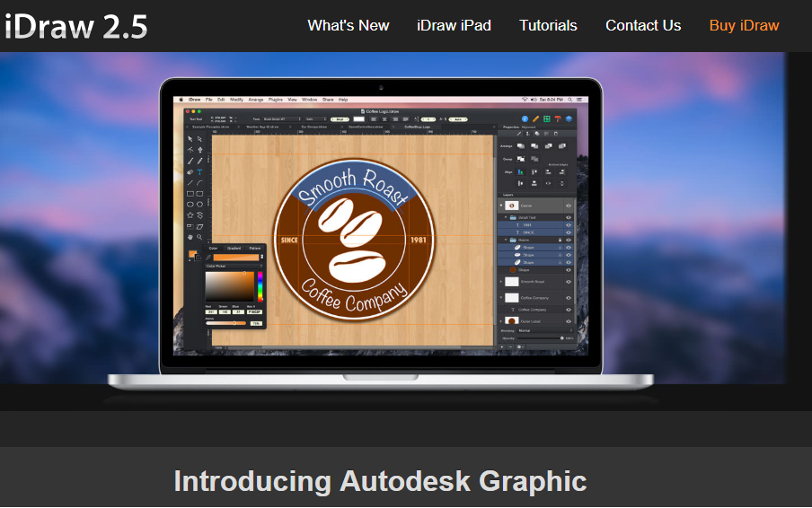This screenshot has width=812, height=508.
Task: Click the green grid toolbar icon
Action: 547,119
